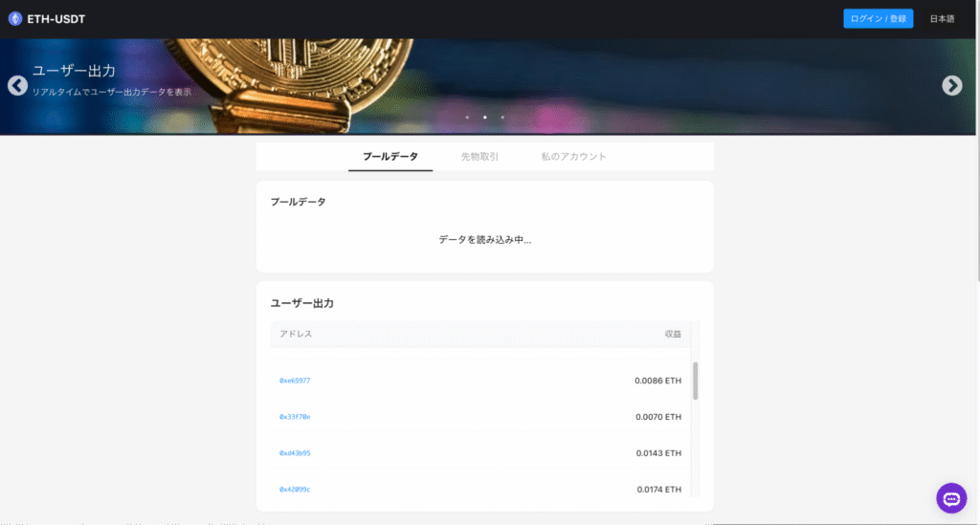
Task: Click the ユーザー出力 section heading
Action: 301,303
